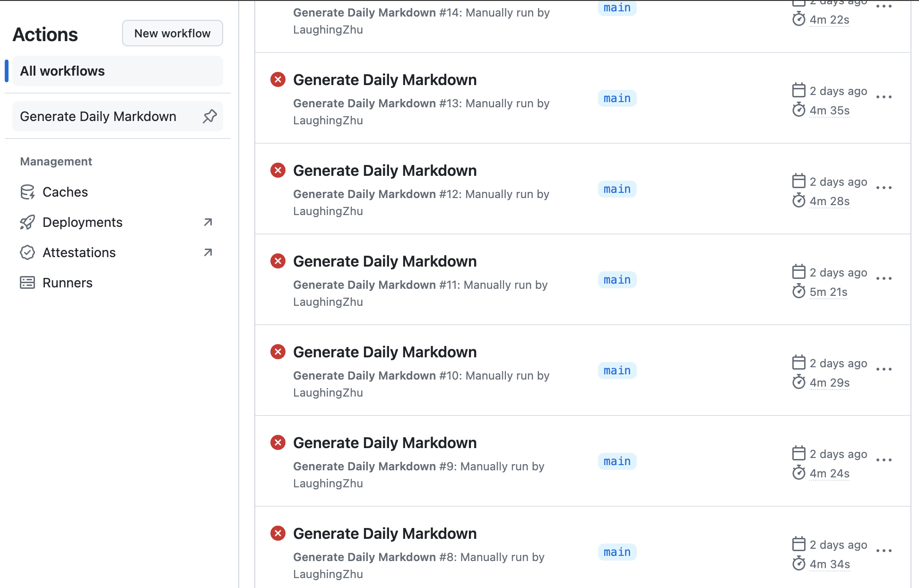Open the Caches database icon
The height and width of the screenshot is (588, 919).
pyautogui.click(x=27, y=192)
